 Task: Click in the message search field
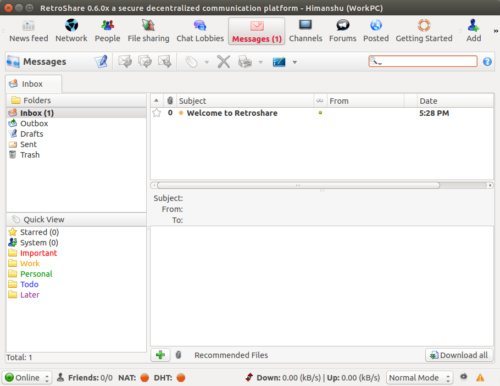(423, 61)
